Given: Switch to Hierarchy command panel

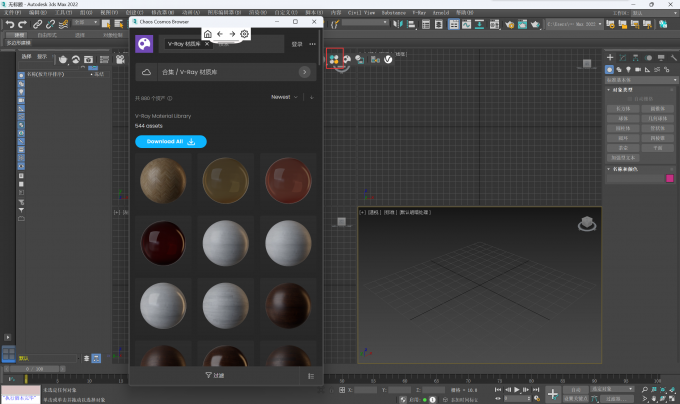Looking at the screenshot, I should coord(635,58).
